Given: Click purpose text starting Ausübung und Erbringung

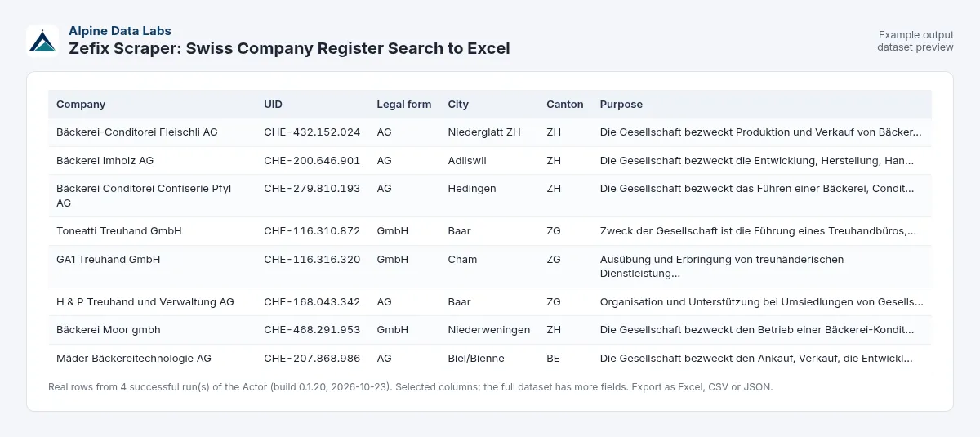Looking at the screenshot, I should coord(722,266).
